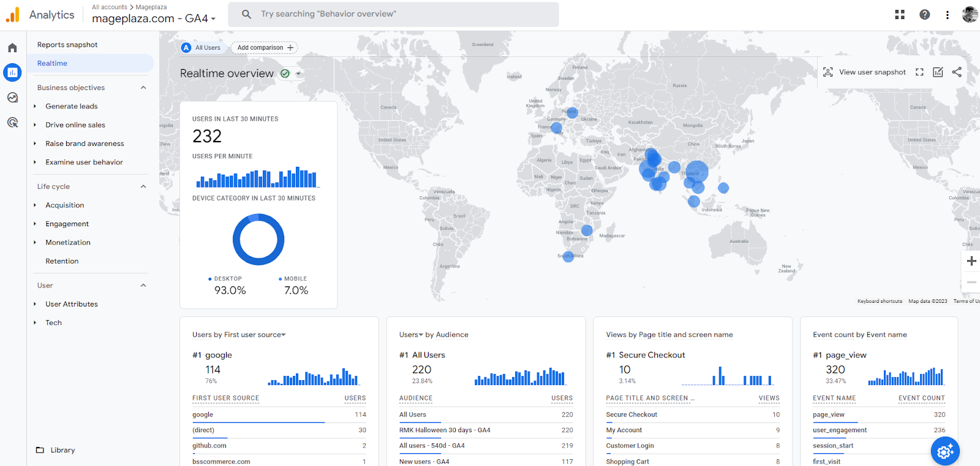
Task: Open the three-dot more options menu
Action: (948, 15)
